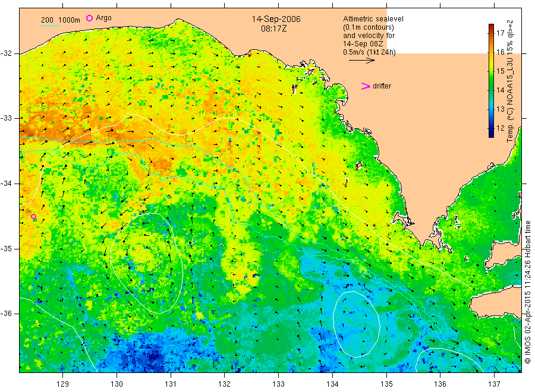Click the magenta drifter legend arrowhead
This screenshot has height=392, width=535.
[x=366, y=86]
